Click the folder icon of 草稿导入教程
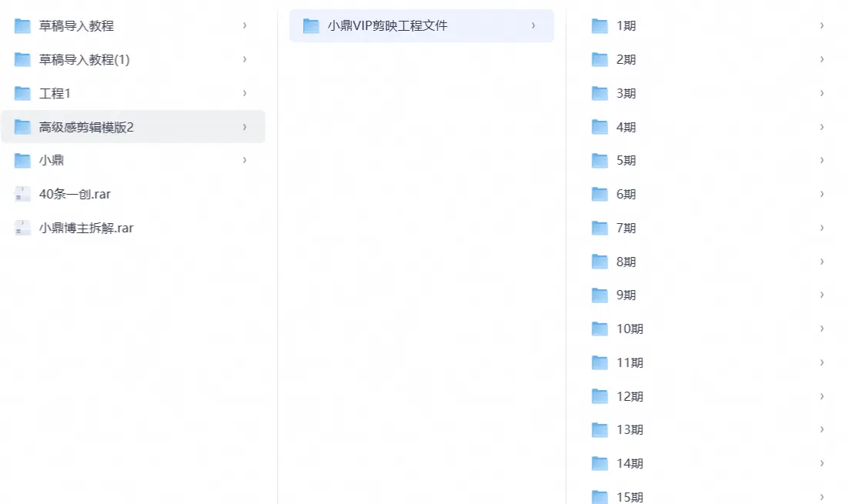Image resolution: width=849 pixels, height=504 pixels. [22, 26]
